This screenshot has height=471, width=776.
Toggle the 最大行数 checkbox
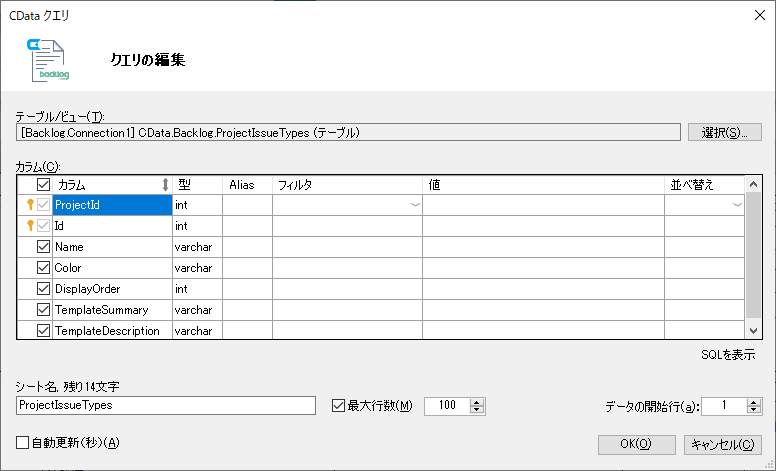tap(339, 406)
